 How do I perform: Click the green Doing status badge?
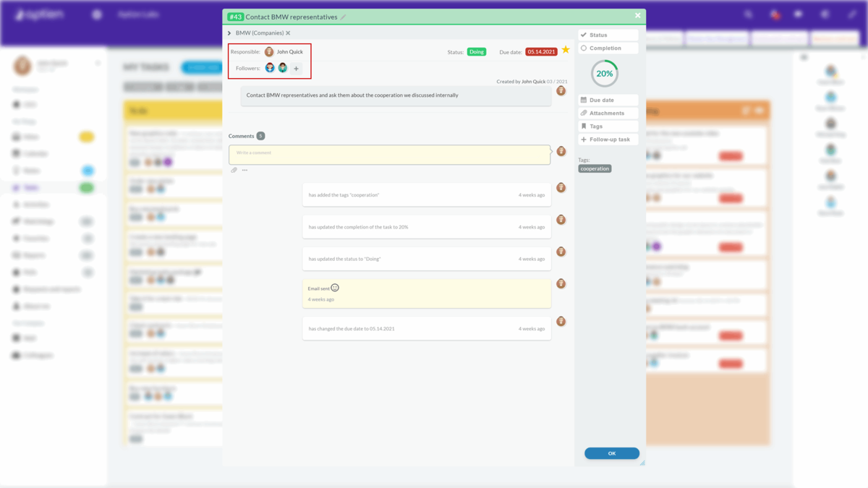click(x=476, y=52)
